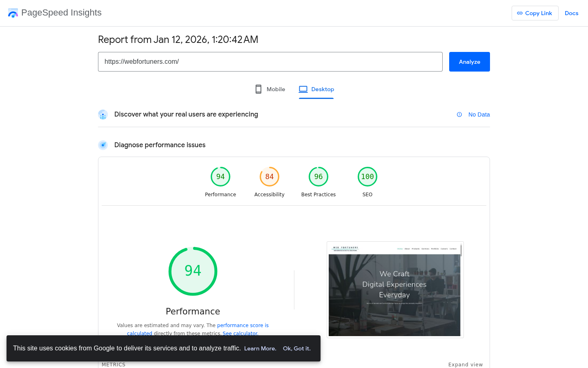Open the Accessibility score showing 84

[x=269, y=176]
